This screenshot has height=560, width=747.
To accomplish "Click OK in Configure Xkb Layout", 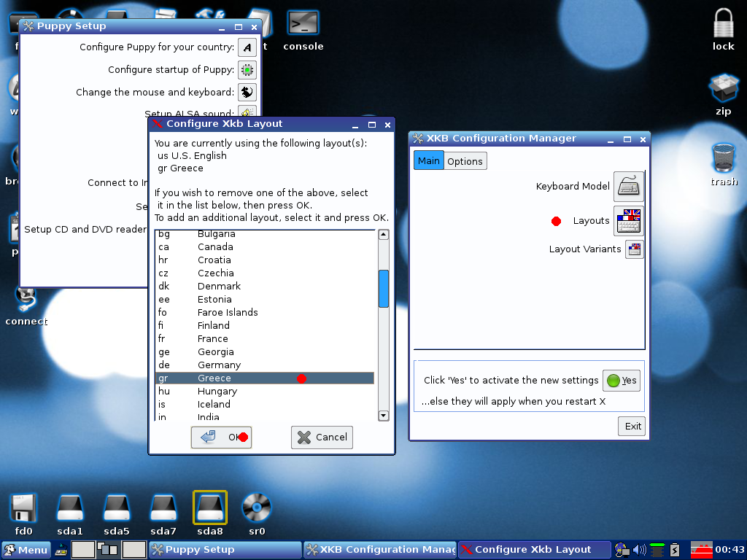I will (222, 437).
